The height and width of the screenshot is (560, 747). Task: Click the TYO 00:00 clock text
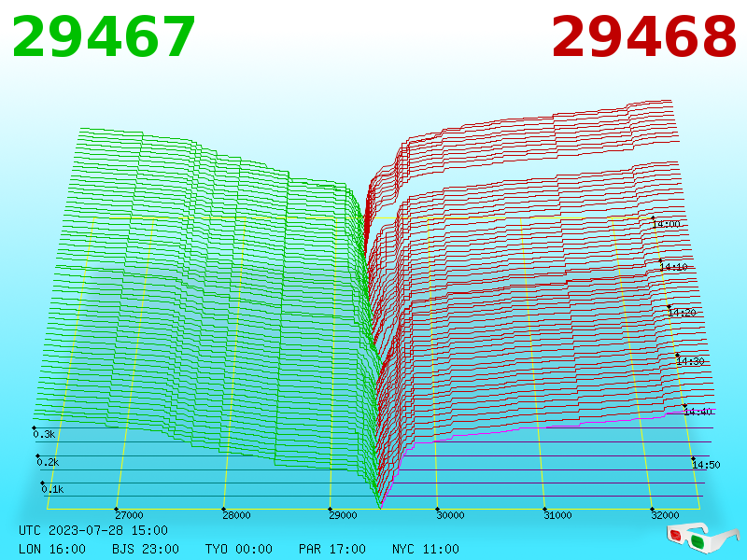click(239, 549)
